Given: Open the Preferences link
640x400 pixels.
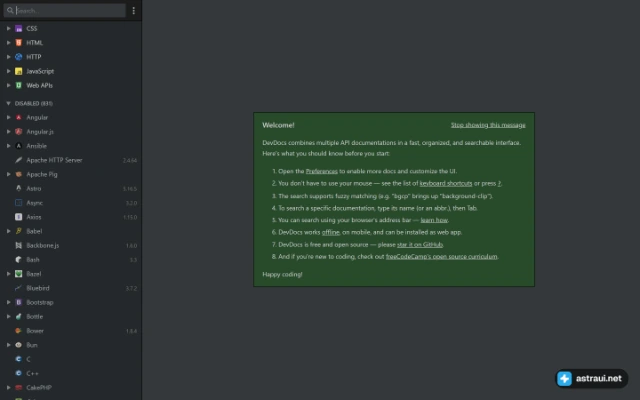Looking at the screenshot, I should pyautogui.click(x=322, y=171).
